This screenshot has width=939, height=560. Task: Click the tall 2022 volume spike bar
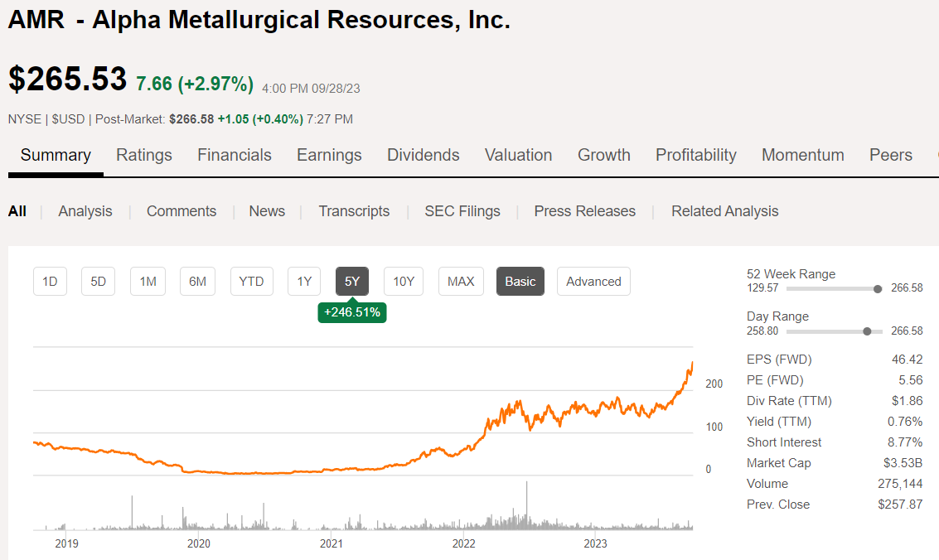point(527,505)
